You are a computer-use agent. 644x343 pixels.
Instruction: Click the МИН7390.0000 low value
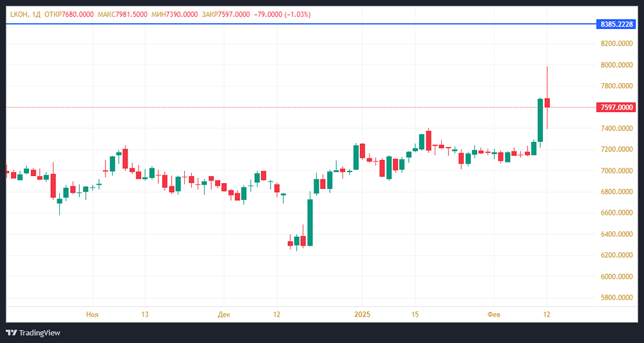(175, 14)
